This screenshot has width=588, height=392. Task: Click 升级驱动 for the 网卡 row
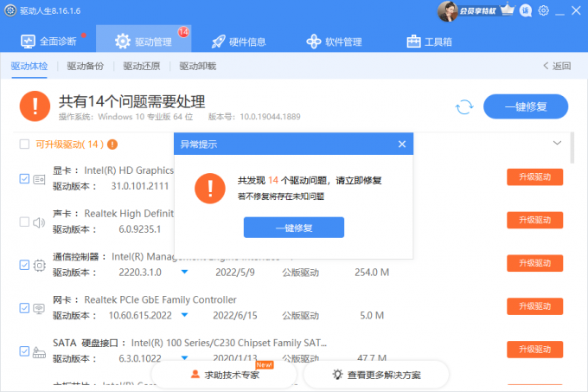(534, 307)
